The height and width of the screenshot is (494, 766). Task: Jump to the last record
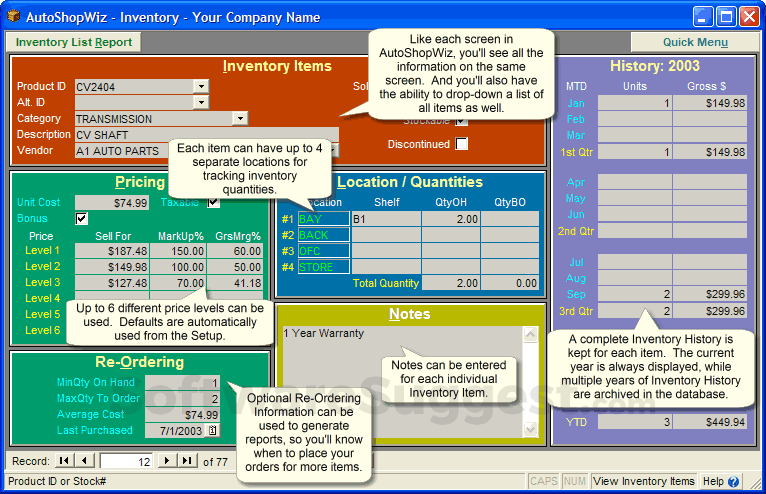tap(187, 460)
